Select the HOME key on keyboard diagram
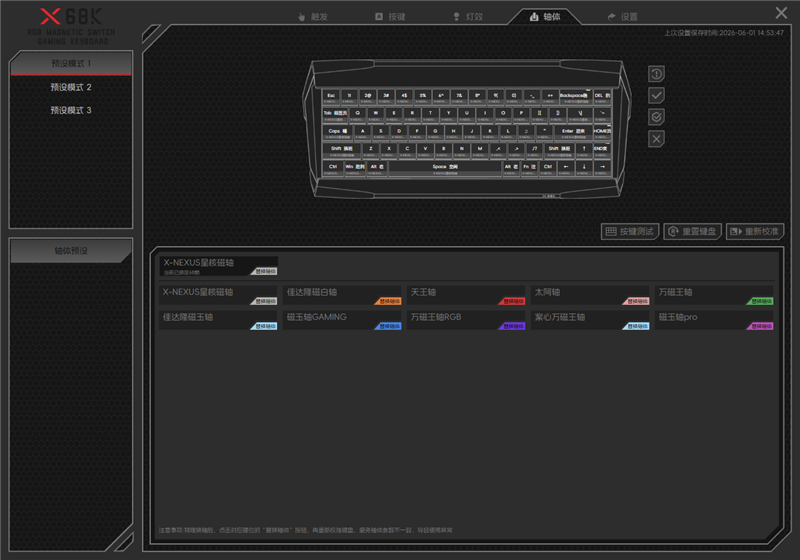 tap(602, 133)
